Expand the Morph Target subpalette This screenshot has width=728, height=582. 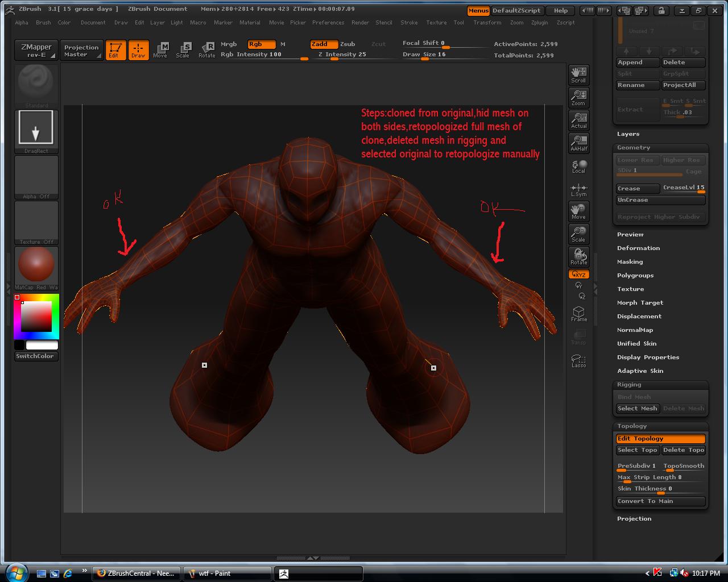point(640,303)
